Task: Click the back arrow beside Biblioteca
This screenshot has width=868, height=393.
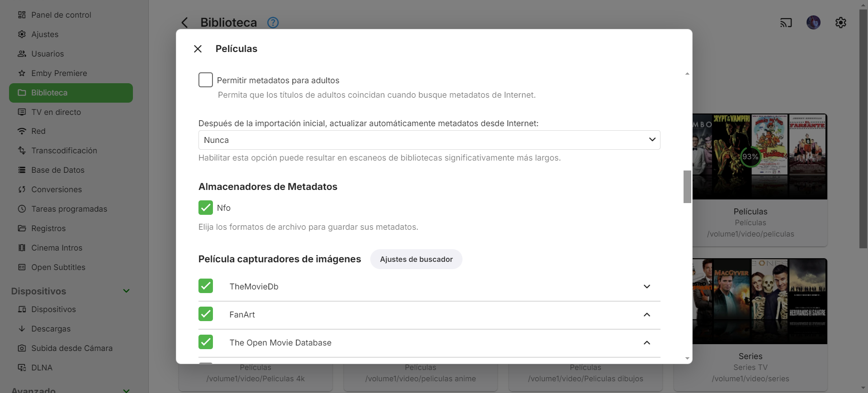Action: (x=184, y=23)
